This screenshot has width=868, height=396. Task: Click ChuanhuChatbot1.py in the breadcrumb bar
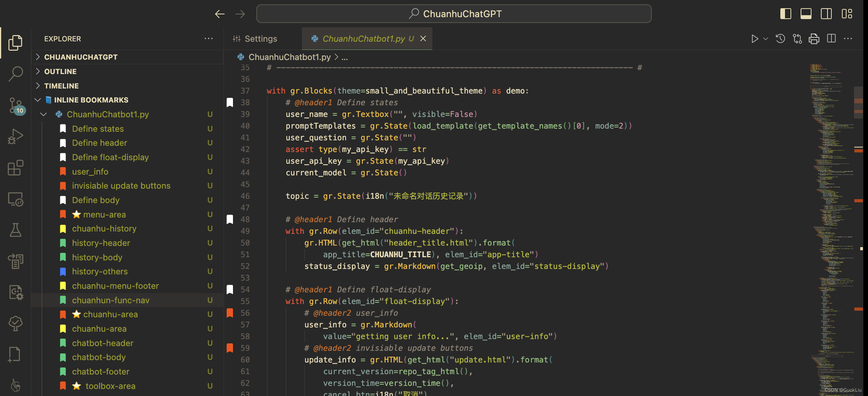coord(289,57)
